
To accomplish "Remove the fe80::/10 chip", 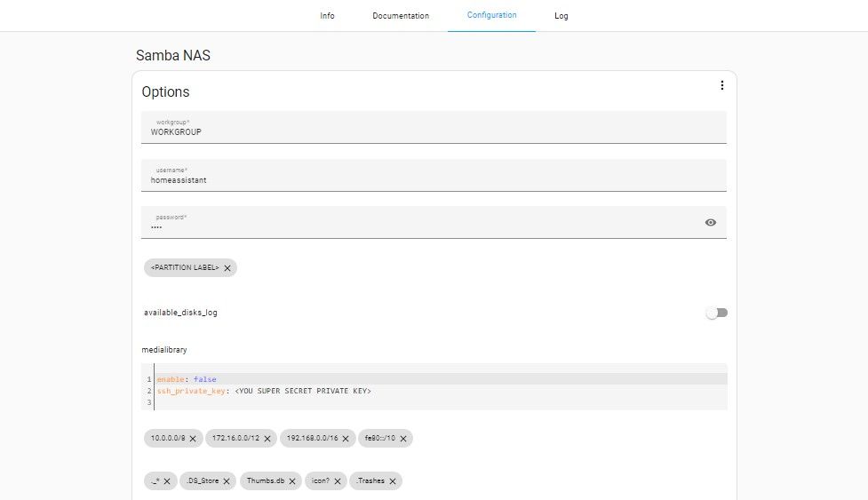I will [x=403, y=439].
